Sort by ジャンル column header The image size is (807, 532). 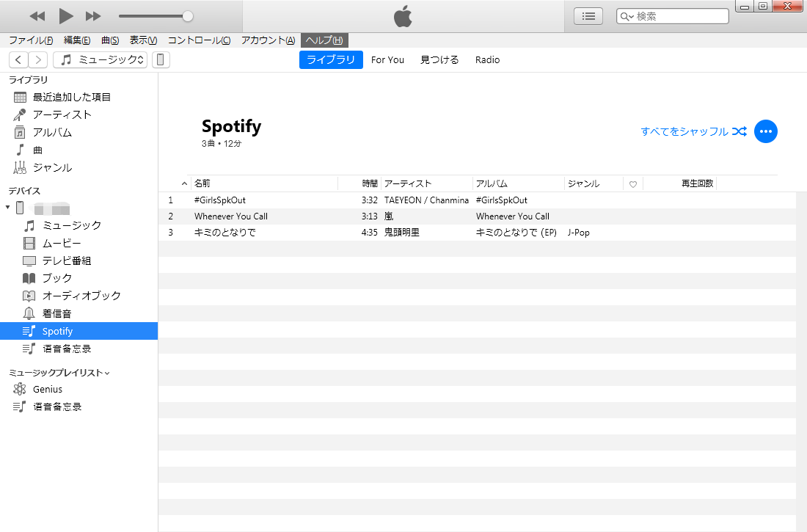click(594, 183)
